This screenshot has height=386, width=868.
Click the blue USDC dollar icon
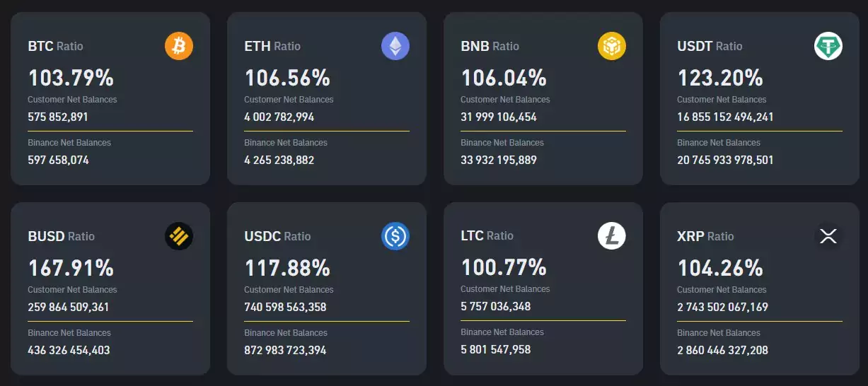395,236
